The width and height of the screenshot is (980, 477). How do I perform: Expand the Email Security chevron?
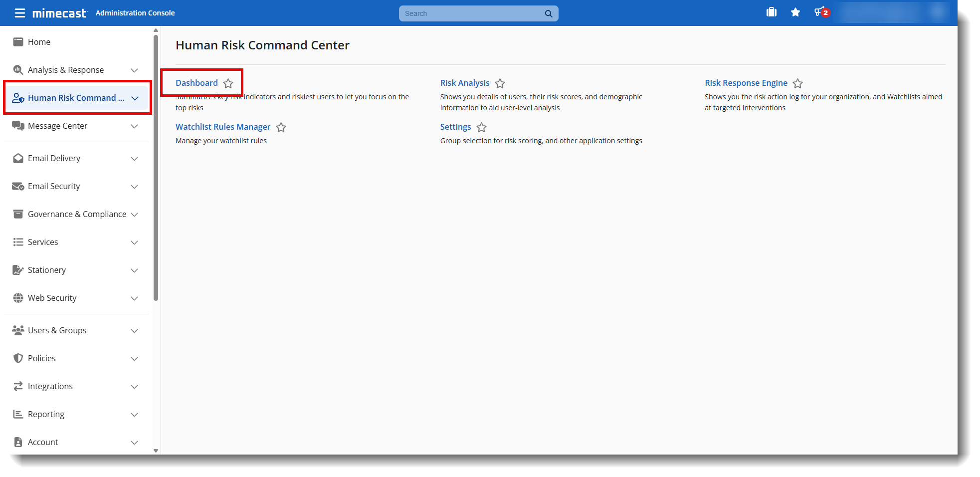coord(134,187)
